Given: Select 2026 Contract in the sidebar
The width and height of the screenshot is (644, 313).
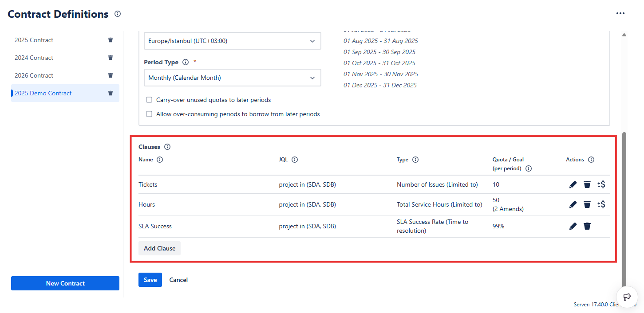Looking at the screenshot, I should [x=34, y=75].
